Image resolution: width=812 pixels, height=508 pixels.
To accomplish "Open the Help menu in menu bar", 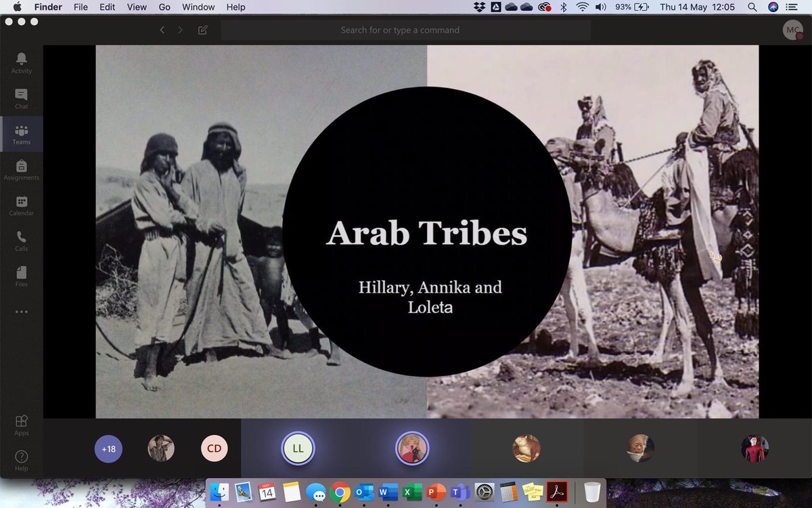I will pos(235,7).
